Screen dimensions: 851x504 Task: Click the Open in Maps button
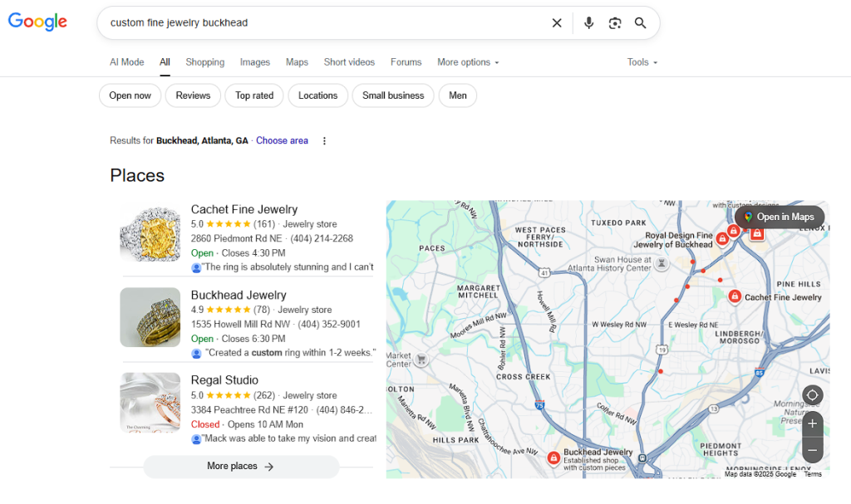tap(780, 217)
